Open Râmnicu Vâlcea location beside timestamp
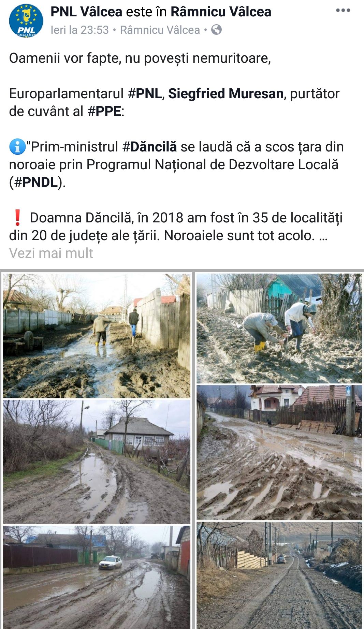 point(160,30)
